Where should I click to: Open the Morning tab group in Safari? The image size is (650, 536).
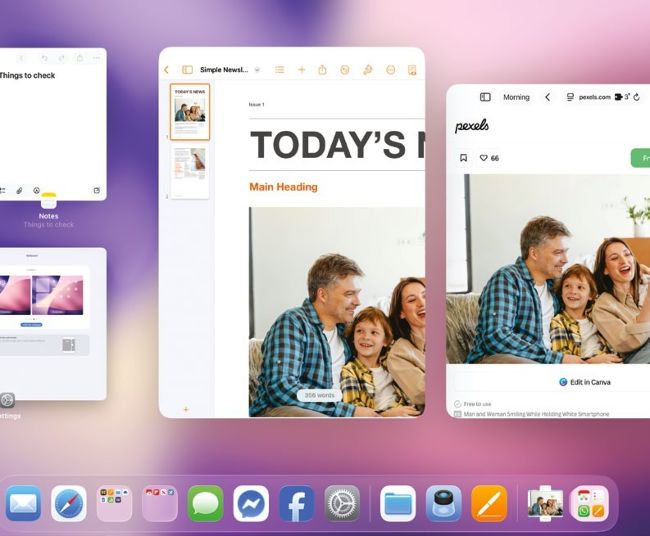tap(517, 97)
